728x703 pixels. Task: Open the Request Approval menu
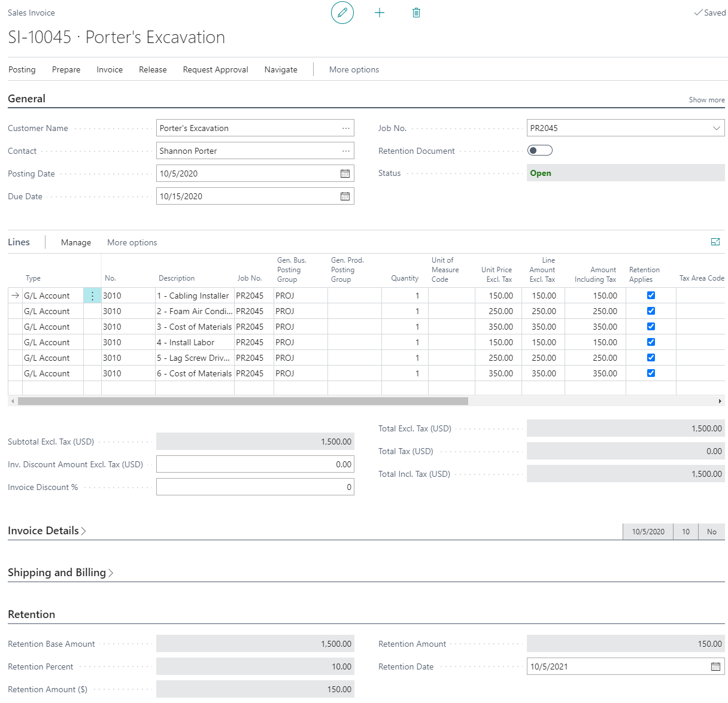pos(216,69)
